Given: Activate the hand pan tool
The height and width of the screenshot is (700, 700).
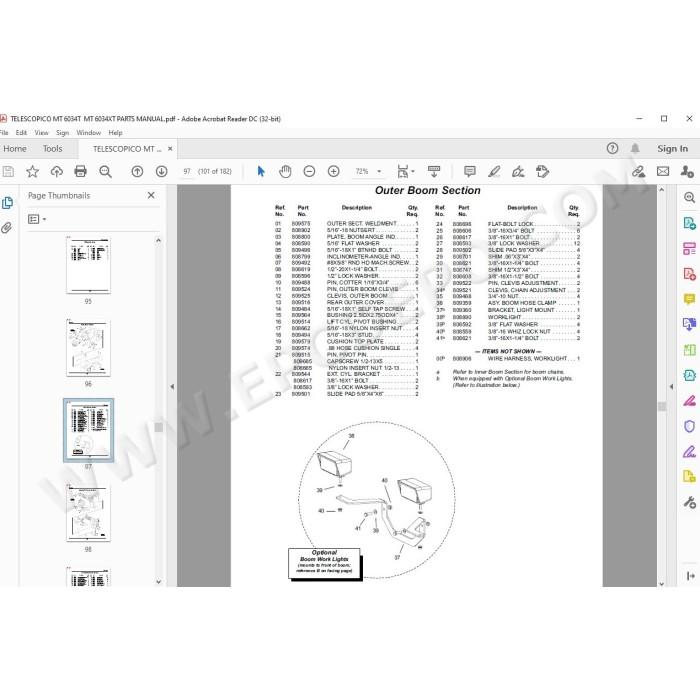Looking at the screenshot, I should (x=285, y=171).
